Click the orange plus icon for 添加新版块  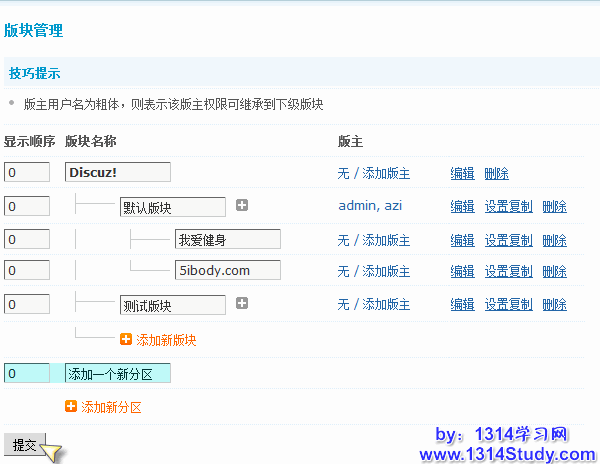point(126,340)
